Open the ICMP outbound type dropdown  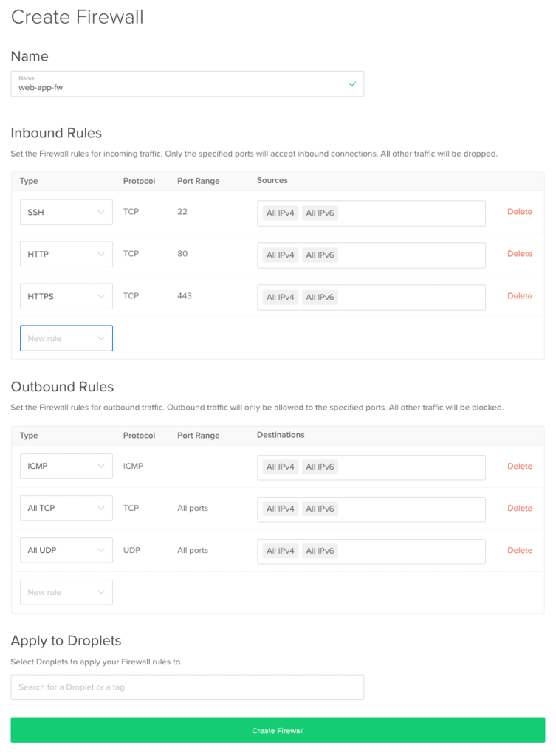66,467
